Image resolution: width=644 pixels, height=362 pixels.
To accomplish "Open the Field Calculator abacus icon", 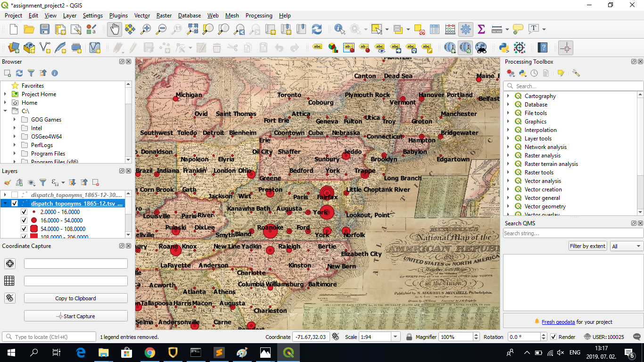I will click(x=450, y=29).
